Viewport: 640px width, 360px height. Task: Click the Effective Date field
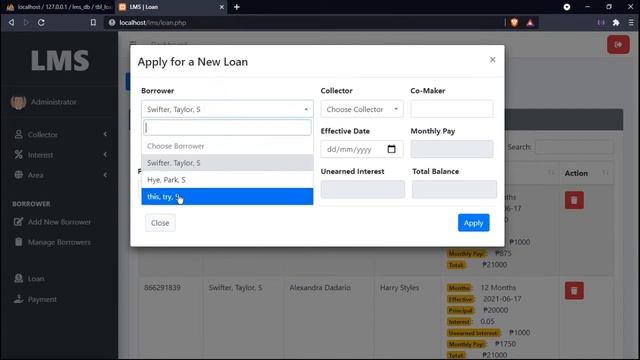362,149
